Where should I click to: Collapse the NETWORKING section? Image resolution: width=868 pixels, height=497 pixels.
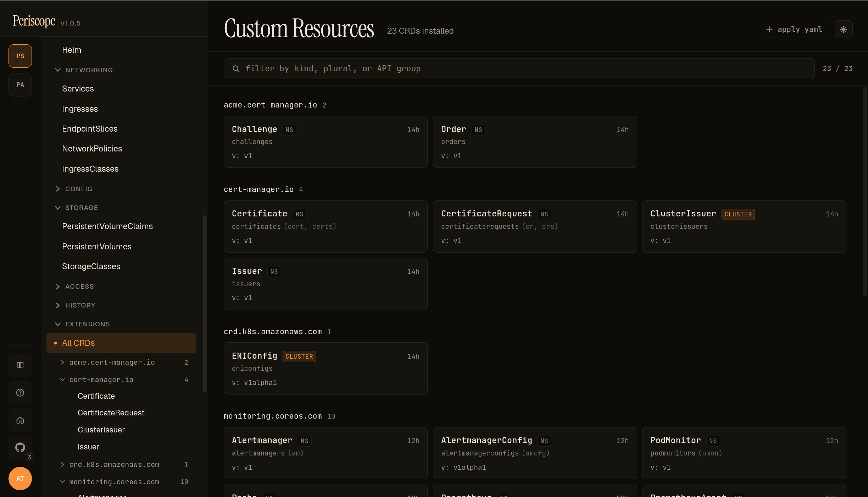coord(84,70)
